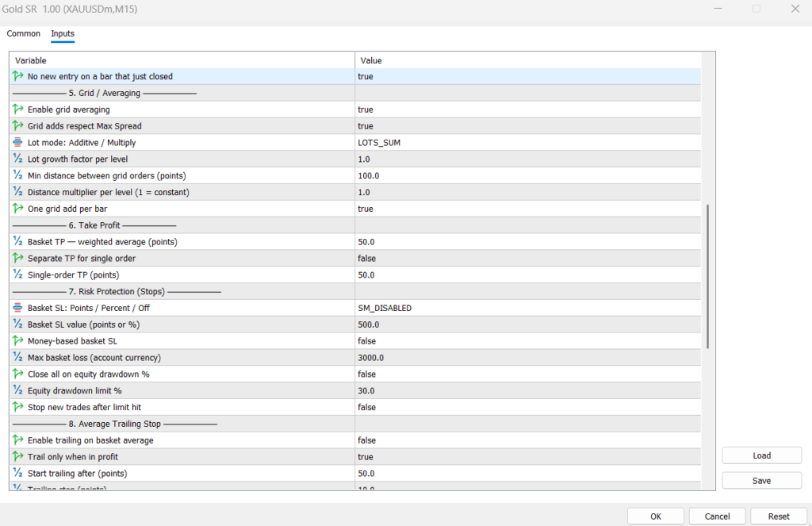Screen dimensions: 812x526
Task: Click boolean icon beside 'Trail only when in profit'
Action: pos(18,456)
